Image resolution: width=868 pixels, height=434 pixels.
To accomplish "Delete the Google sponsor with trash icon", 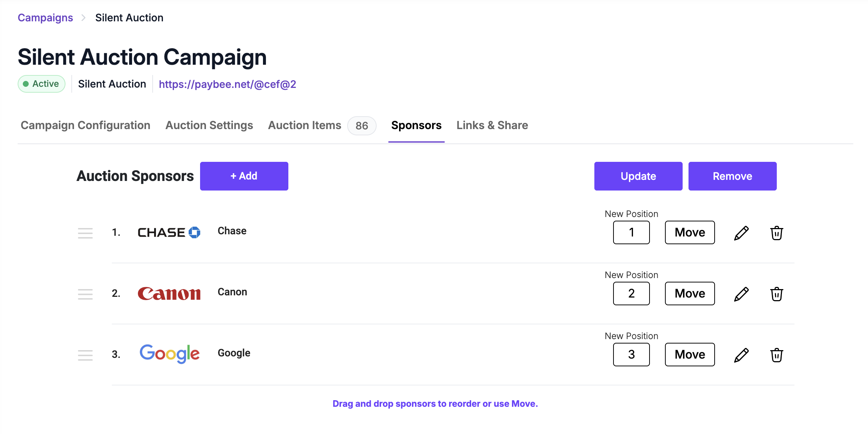I will click(x=776, y=355).
